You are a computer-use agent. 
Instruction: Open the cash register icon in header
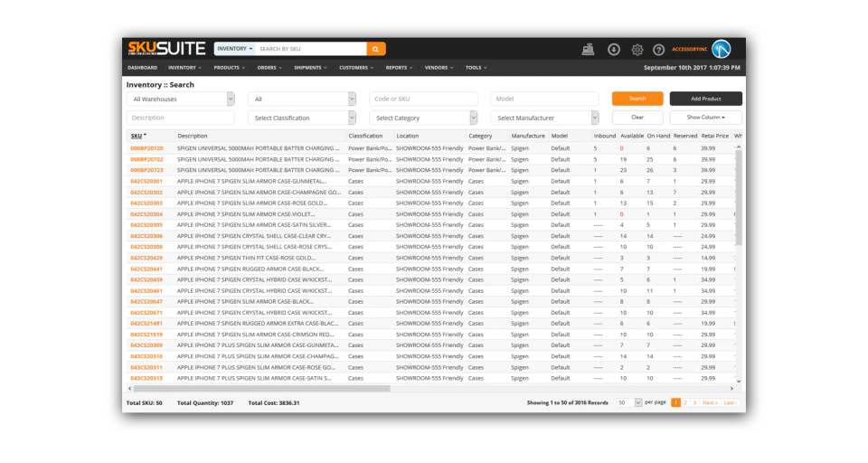[x=588, y=50]
